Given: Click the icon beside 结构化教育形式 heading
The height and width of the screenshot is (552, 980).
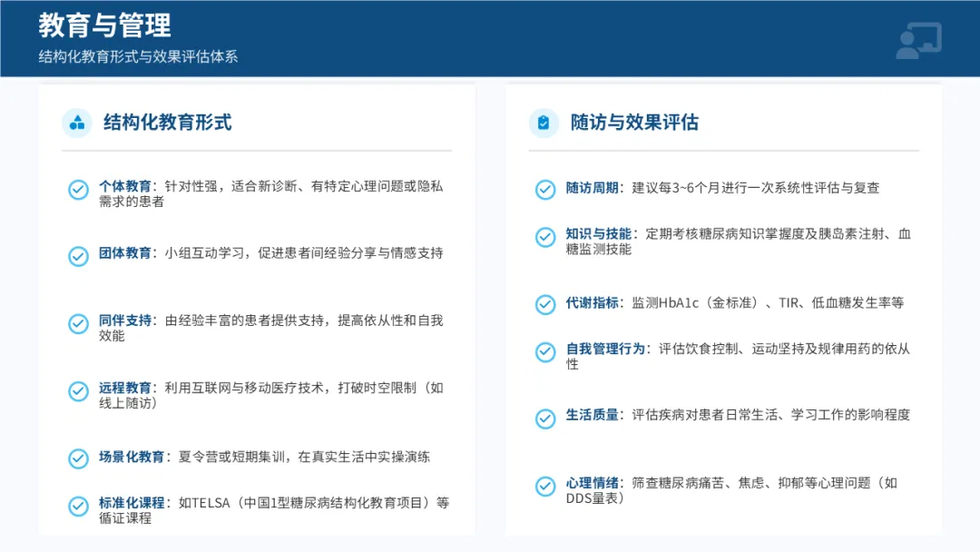Looking at the screenshot, I should click(x=77, y=123).
